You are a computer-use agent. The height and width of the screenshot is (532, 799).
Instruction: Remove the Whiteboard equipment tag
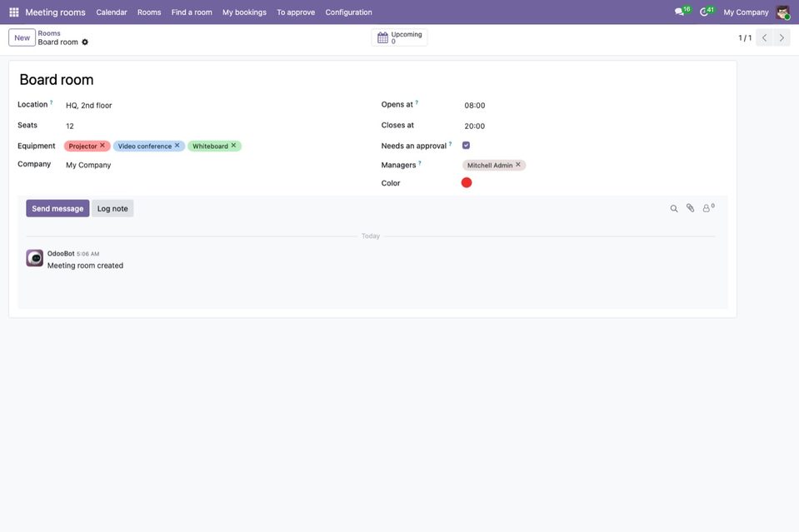234,146
